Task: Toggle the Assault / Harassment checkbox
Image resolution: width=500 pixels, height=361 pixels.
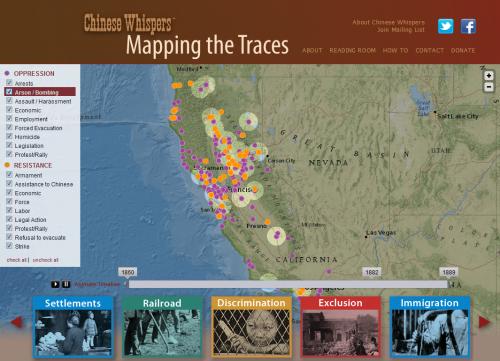Action: (x=9, y=101)
